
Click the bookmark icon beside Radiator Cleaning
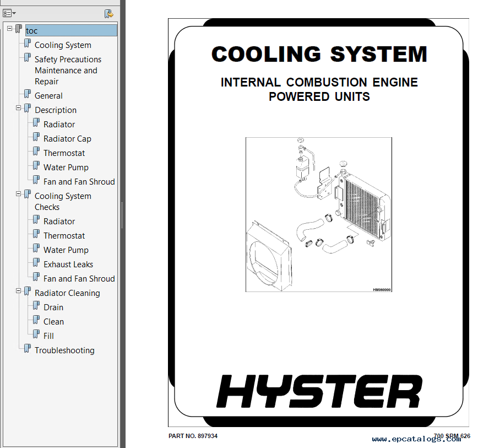(x=28, y=291)
